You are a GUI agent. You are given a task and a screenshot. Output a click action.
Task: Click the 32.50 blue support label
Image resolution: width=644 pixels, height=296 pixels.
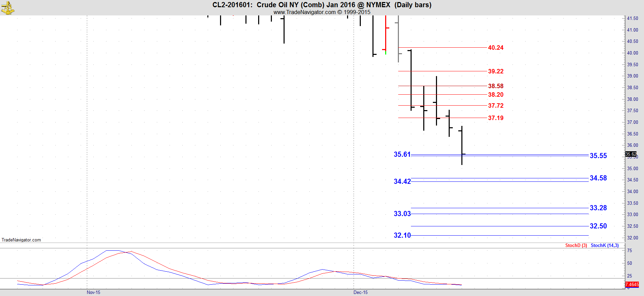coord(598,226)
